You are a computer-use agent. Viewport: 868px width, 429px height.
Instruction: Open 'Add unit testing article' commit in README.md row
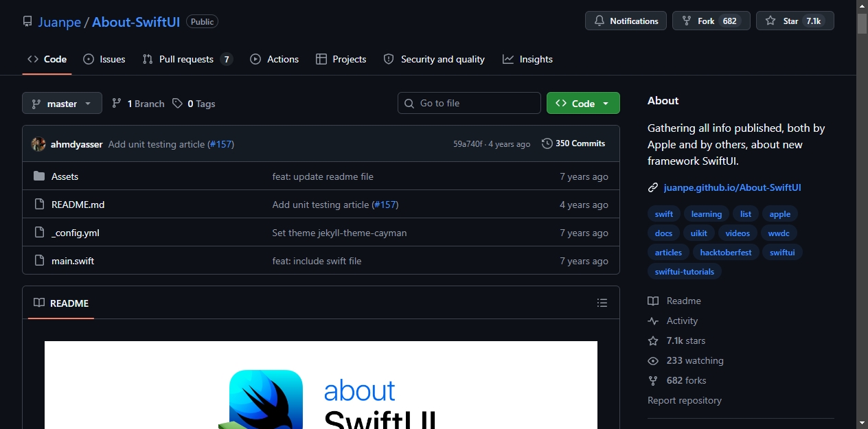(321, 205)
